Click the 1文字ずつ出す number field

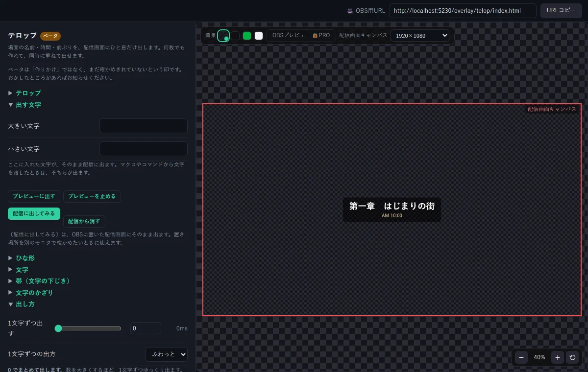146,328
